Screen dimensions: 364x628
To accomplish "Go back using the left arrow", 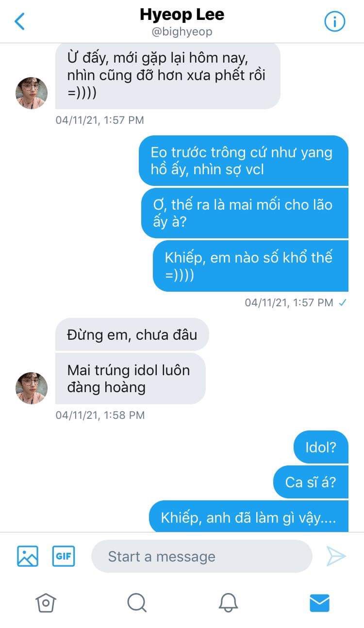I will click(x=19, y=21).
